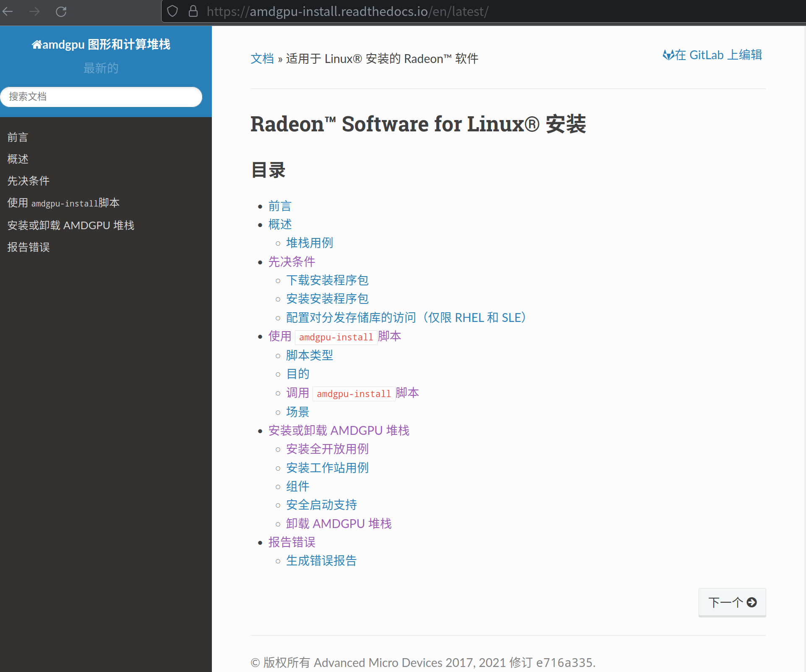The width and height of the screenshot is (806, 672).
Task: Open 先决条件 in the sidebar navigation
Action: tap(28, 181)
